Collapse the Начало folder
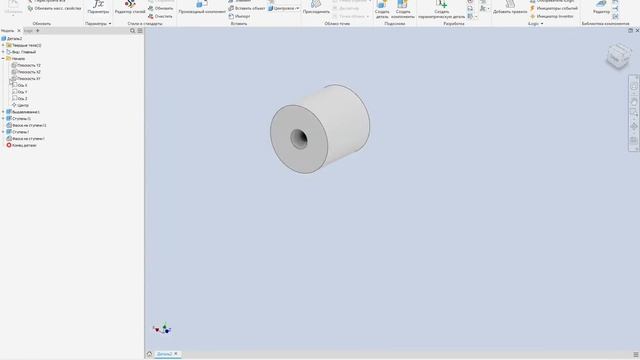 3,58
